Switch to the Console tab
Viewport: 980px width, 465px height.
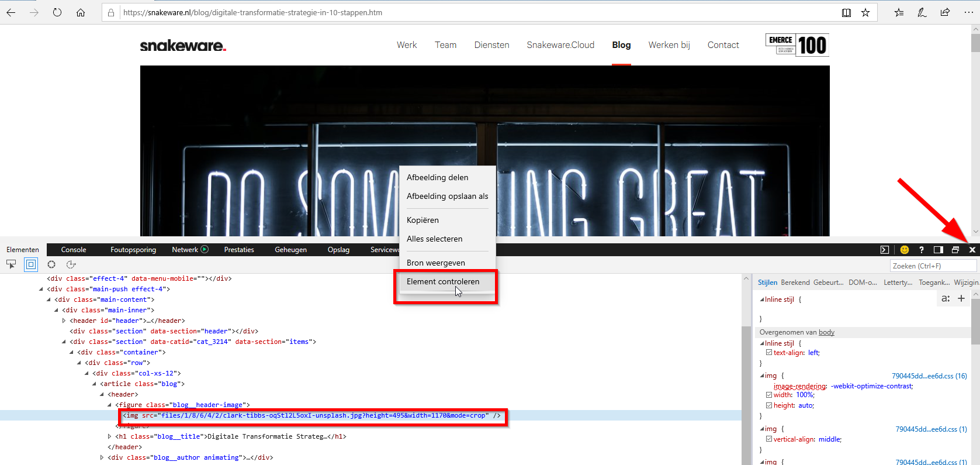(74, 250)
